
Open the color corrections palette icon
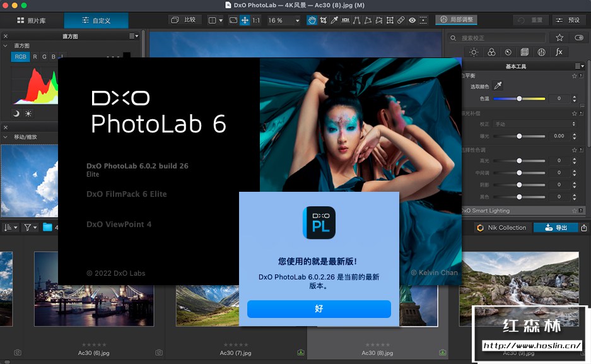491,52
